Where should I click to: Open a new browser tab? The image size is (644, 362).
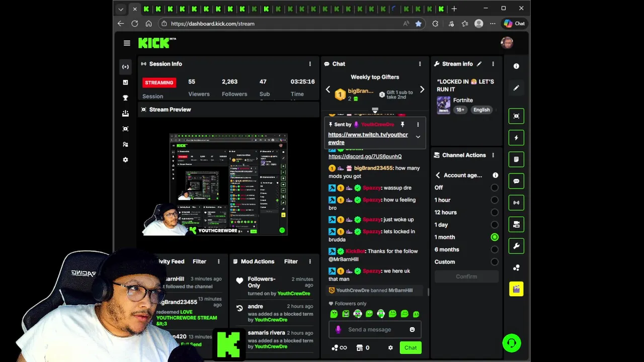pyautogui.click(x=454, y=9)
